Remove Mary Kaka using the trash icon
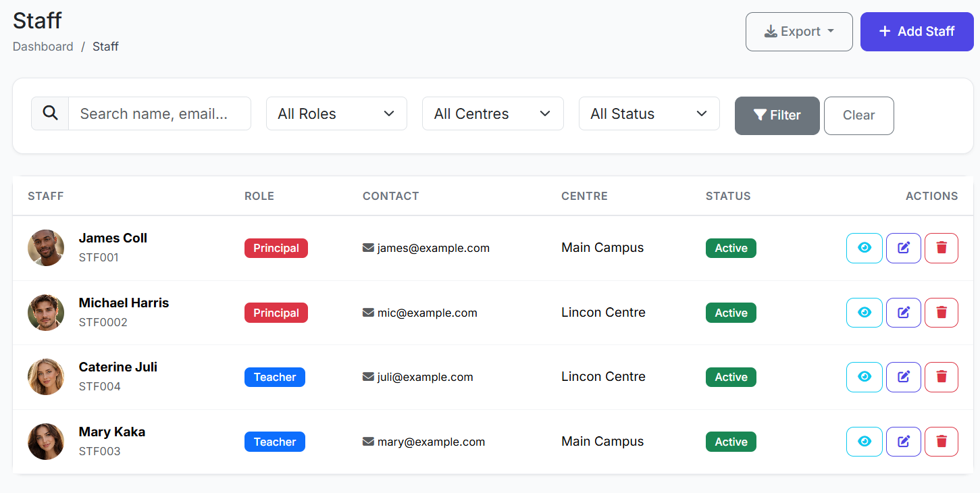The width and height of the screenshot is (980, 493). pyautogui.click(x=941, y=442)
